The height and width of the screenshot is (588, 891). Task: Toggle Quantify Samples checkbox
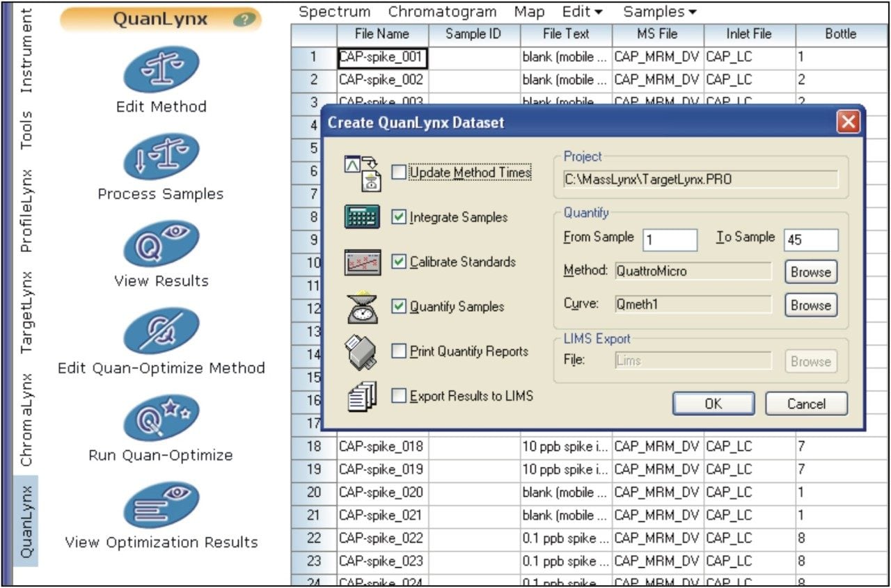pyautogui.click(x=399, y=306)
